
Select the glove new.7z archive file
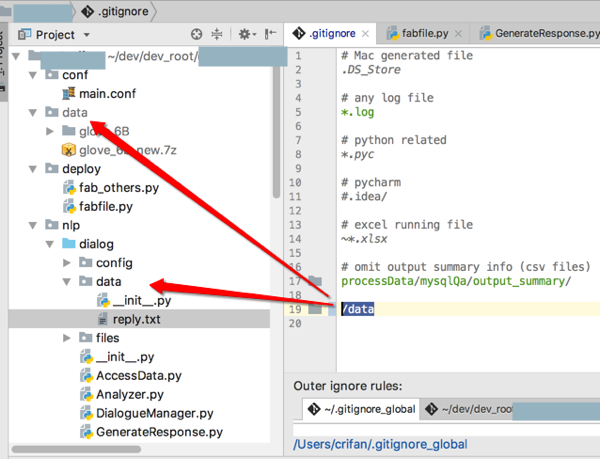tap(128, 150)
